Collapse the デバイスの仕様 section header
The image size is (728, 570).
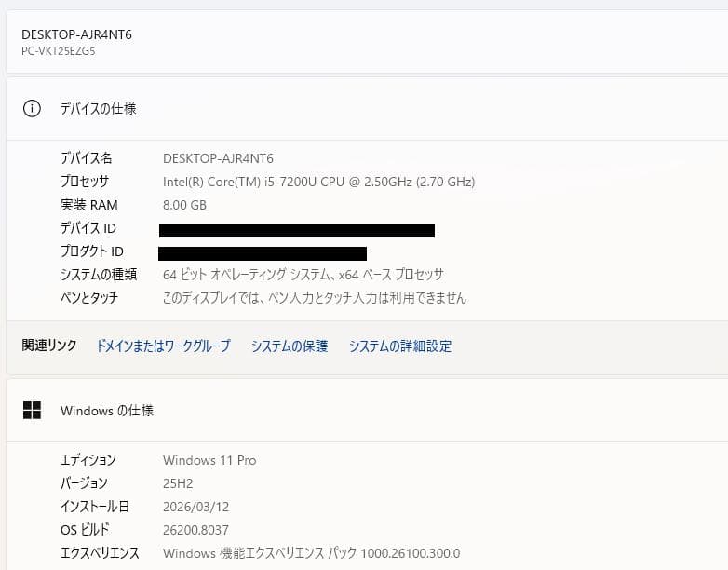coord(367,109)
